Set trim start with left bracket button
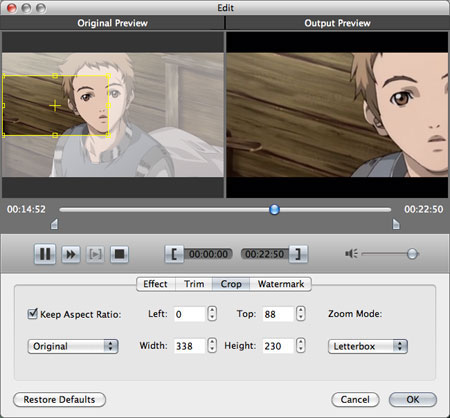 pyautogui.click(x=174, y=254)
